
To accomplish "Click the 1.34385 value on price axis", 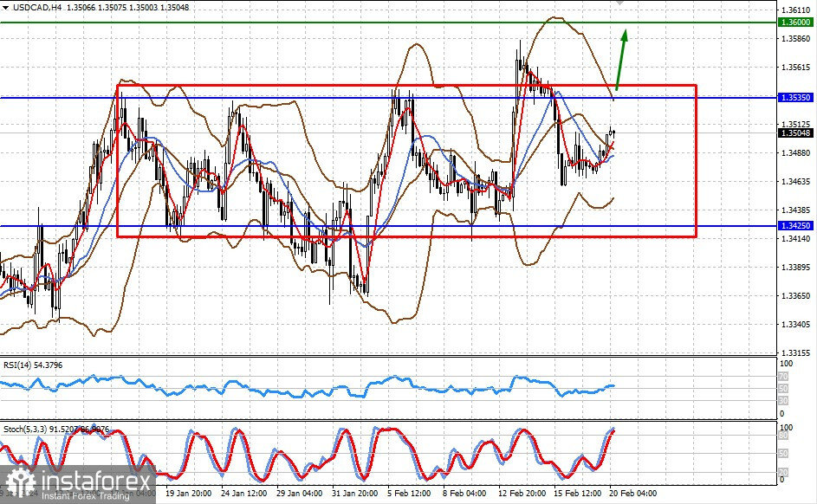I will point(796,210).
